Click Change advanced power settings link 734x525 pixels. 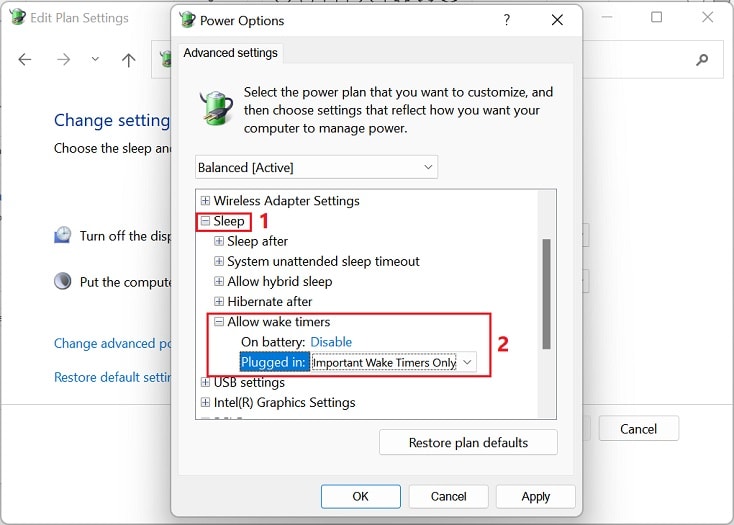click(x=112, y=343)
